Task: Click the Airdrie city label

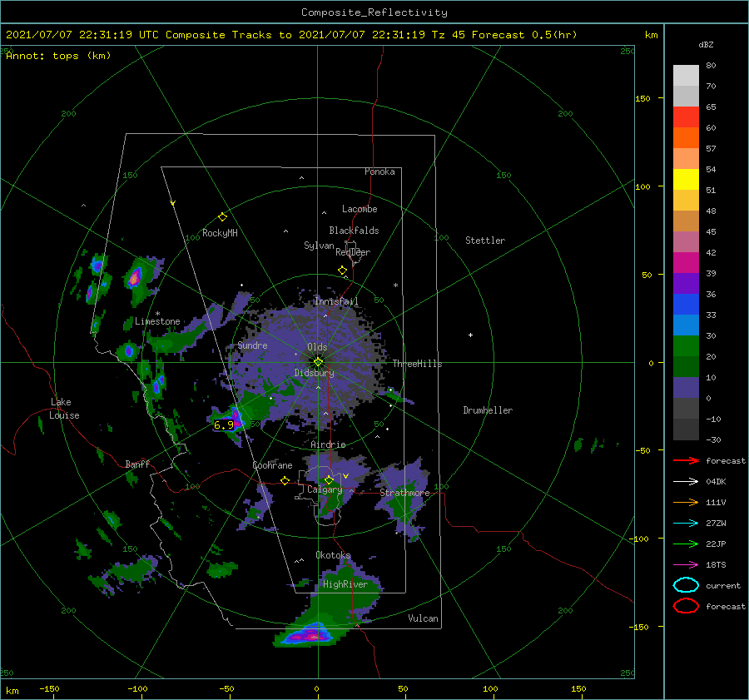Action: (x=328, y=444)
